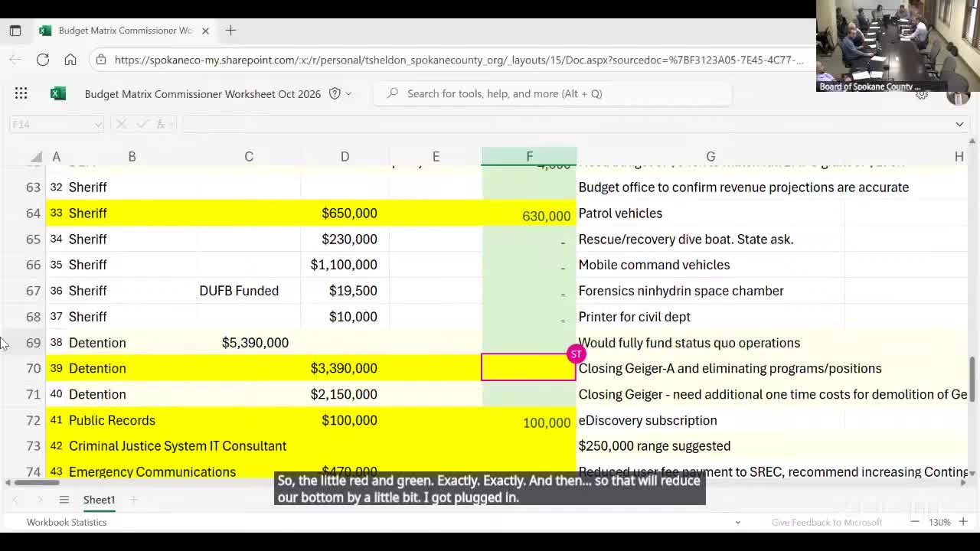The height and width of the screenshot is (551, 980).
Task: Click the insert function fx icon
Action: (x=161, y=124)
